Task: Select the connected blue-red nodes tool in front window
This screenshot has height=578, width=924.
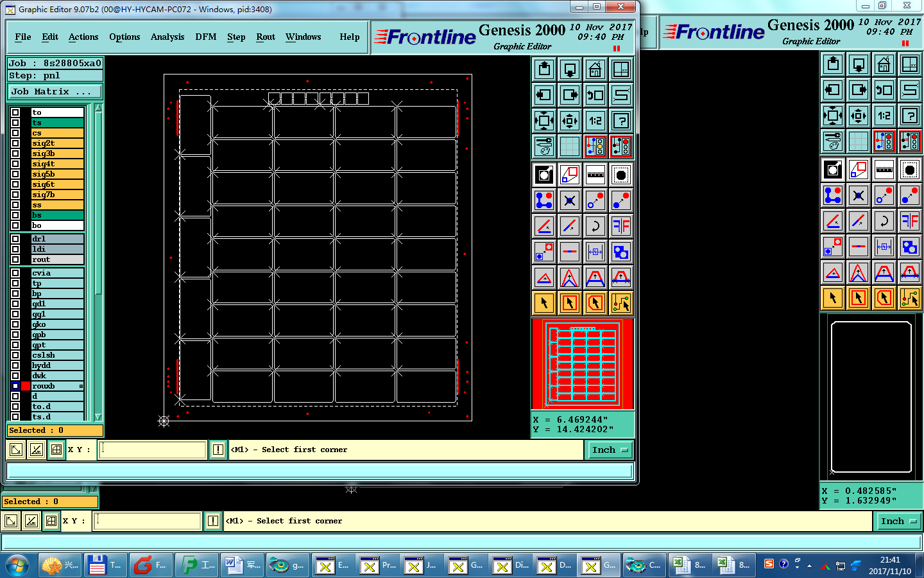Action: tap(544, 200)
